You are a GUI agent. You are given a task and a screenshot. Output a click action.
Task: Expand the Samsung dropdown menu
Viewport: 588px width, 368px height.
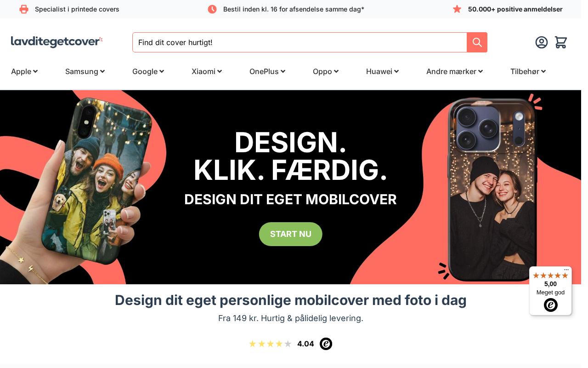point(85,71)
